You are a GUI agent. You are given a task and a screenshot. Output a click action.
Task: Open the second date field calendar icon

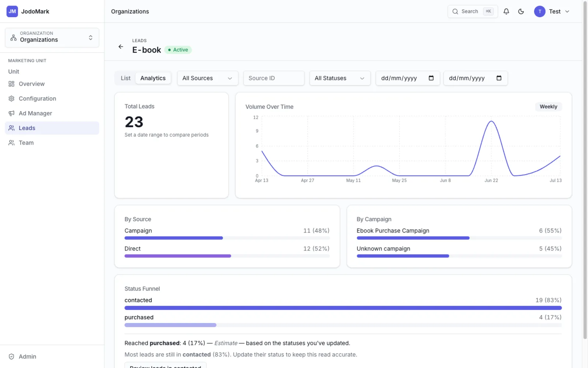coord(499,78)
